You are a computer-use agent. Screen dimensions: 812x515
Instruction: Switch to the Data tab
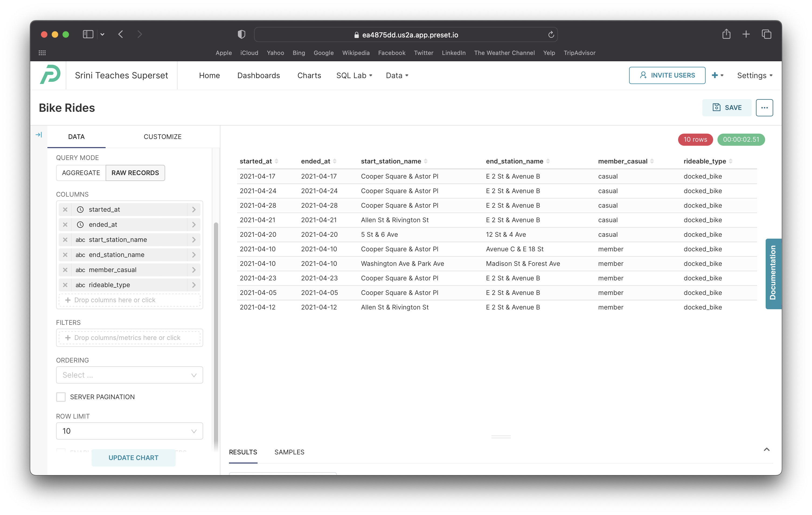(77, 137)
